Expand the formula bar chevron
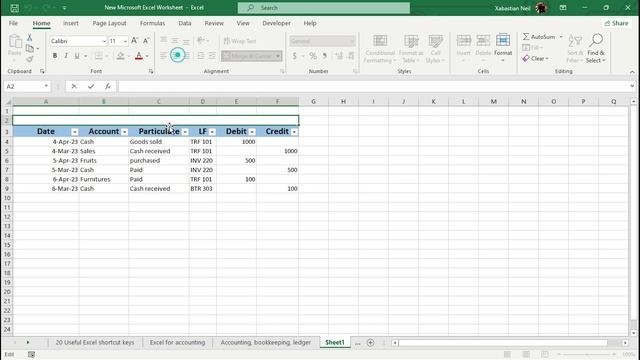This screenshot has width=640, height=360. (x=632, y=86)
